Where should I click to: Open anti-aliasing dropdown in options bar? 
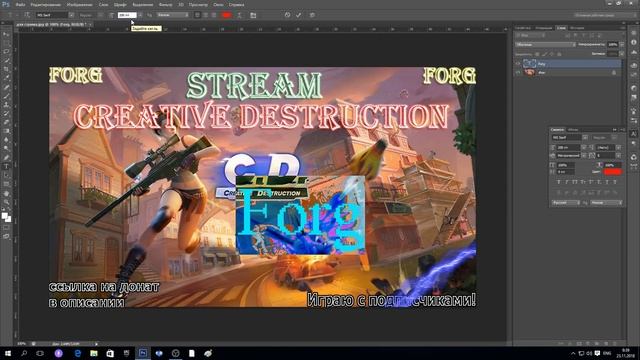tap(173, 15)
